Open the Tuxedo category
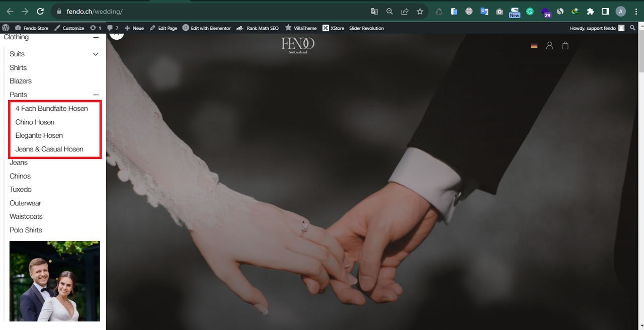 click(x=21, y=190)
